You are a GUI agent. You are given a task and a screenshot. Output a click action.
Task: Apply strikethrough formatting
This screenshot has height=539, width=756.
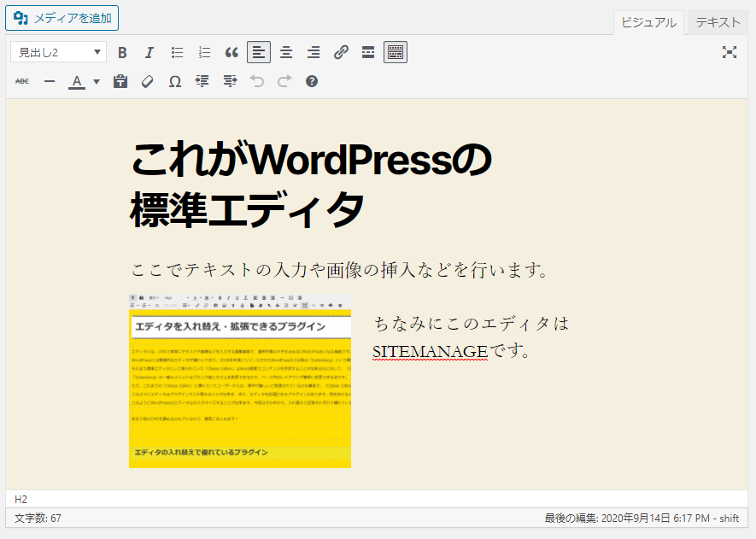pyautogui.click(x=22, y=81)
